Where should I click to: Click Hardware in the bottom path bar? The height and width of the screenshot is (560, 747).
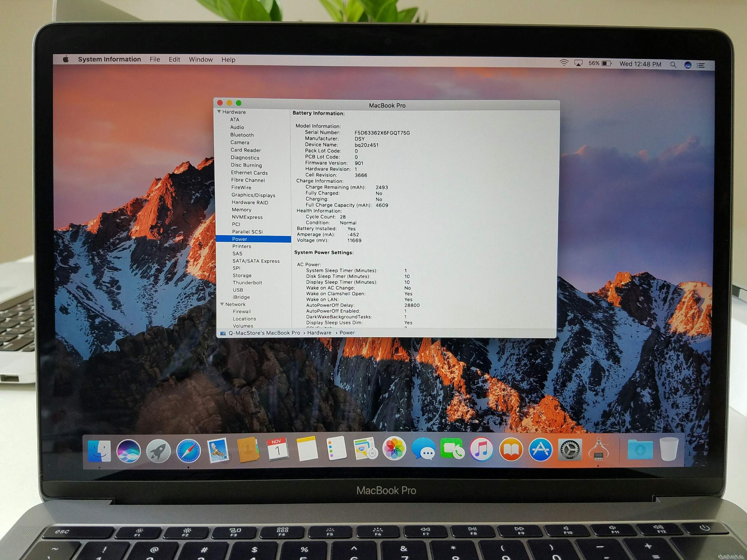click(319, 332)
